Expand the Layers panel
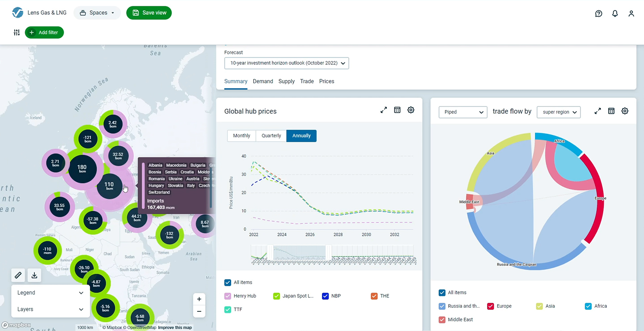The height and width of the screenshot is (331, 644). coord(50,309)
